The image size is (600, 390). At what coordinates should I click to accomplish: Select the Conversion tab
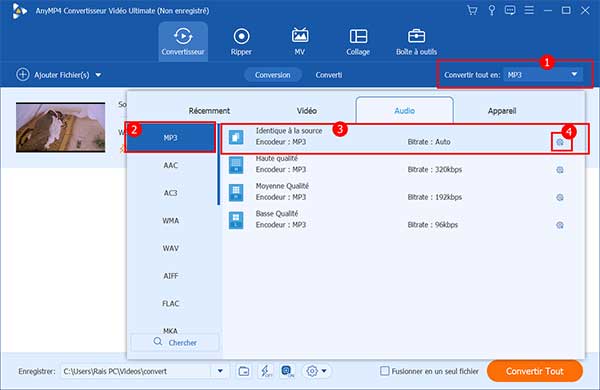[273, 75]
